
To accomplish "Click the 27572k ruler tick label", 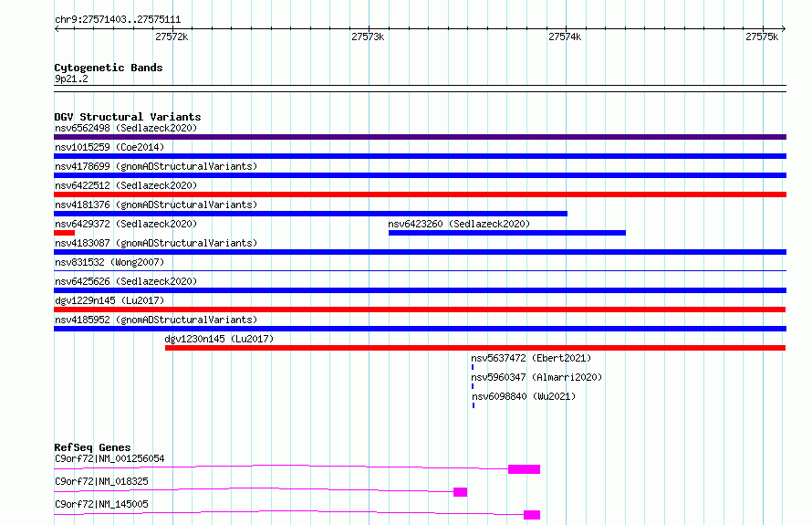I will [x=172, y=37].
